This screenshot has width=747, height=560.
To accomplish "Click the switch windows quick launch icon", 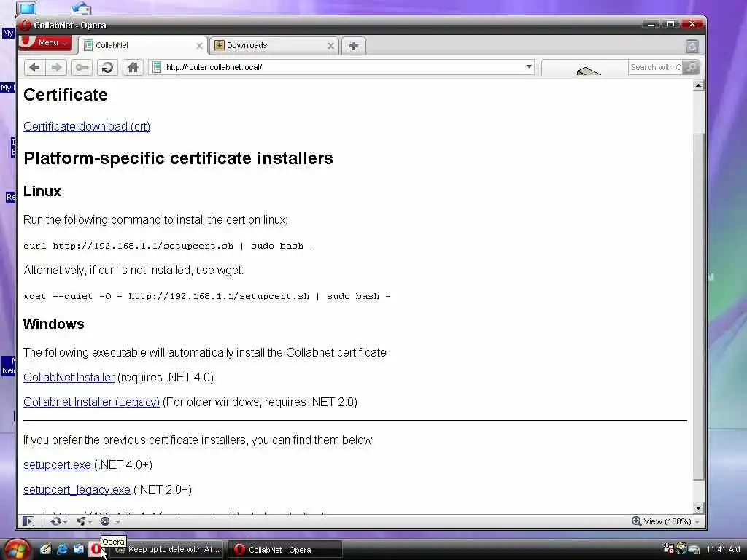I will pyautogui.click(x=79, y=549).
